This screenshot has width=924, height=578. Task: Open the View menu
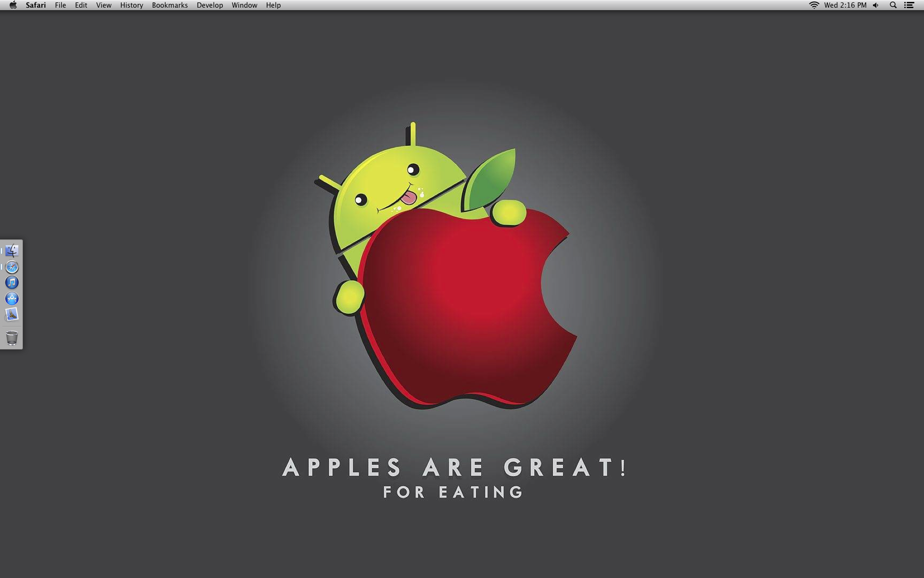tap(103, 5)
